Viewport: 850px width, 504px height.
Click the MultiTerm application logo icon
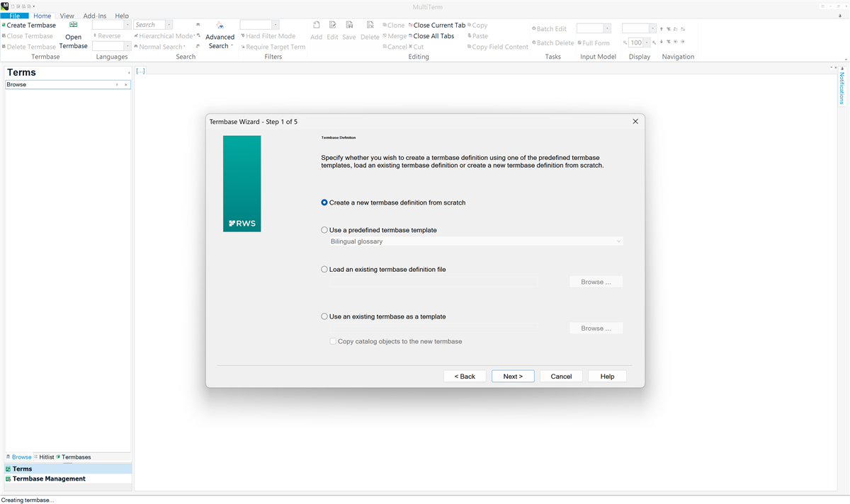coord(5,6)
